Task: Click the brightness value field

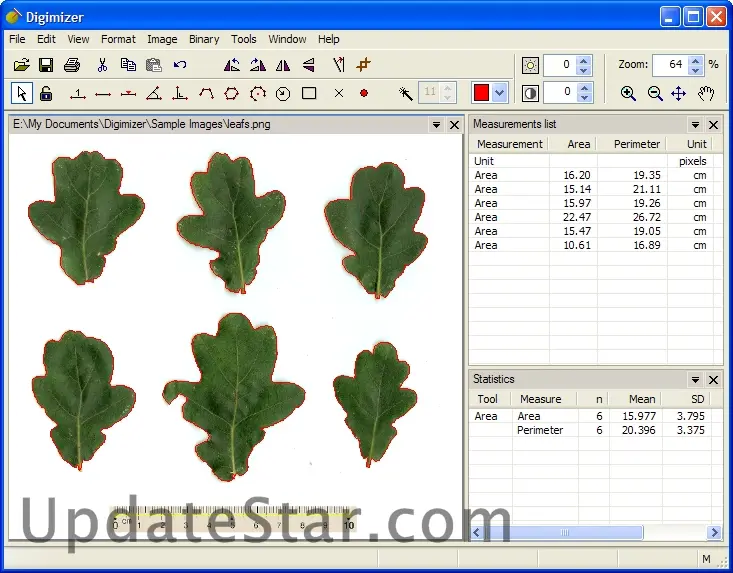Action: 560,64
